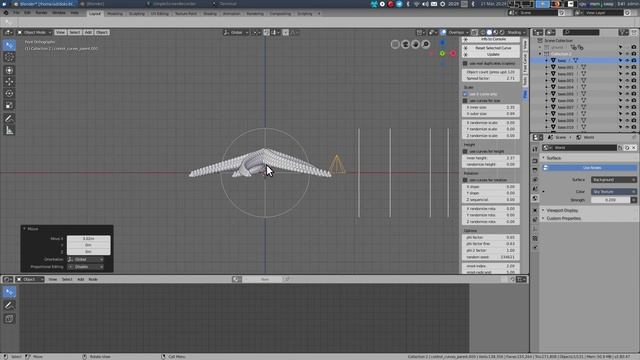
Task: Unlink the World datablock with X icon
Action: click(x=634, y=148)
